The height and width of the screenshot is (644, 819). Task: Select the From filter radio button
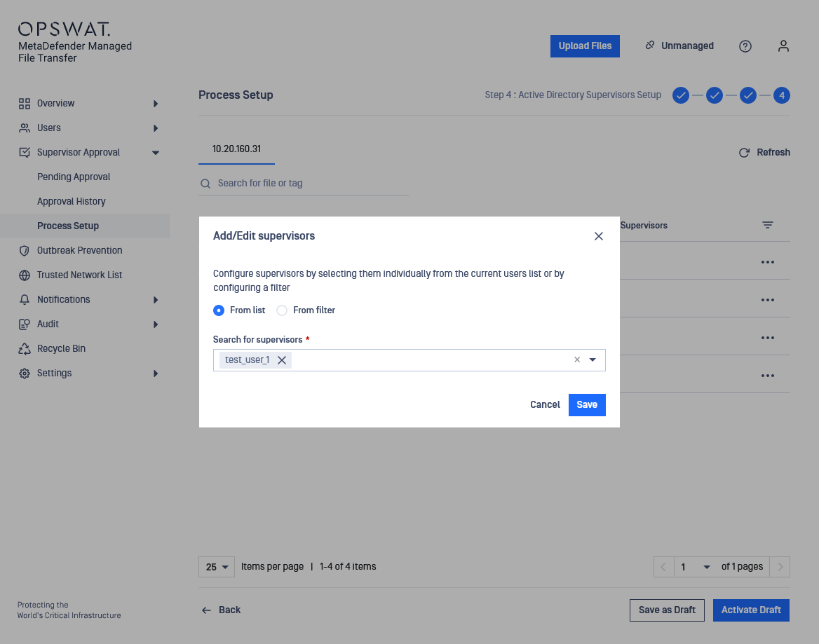282,310
